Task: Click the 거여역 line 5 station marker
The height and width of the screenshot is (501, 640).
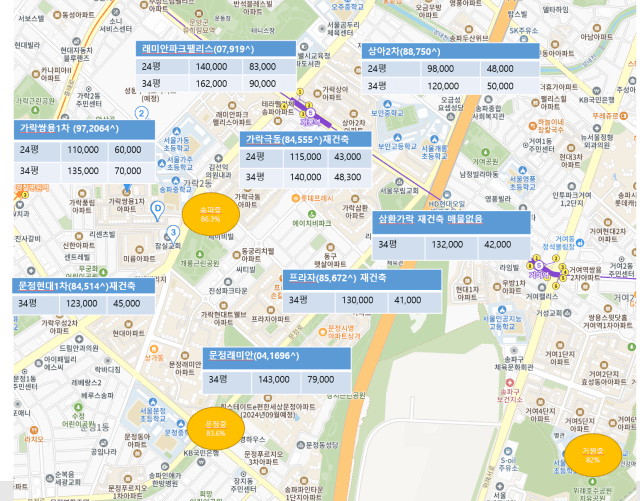Action: coord(539,266)
